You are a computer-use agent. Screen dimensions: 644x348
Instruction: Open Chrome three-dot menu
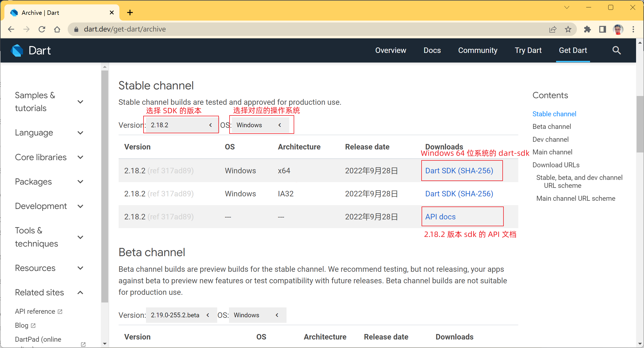633,29
